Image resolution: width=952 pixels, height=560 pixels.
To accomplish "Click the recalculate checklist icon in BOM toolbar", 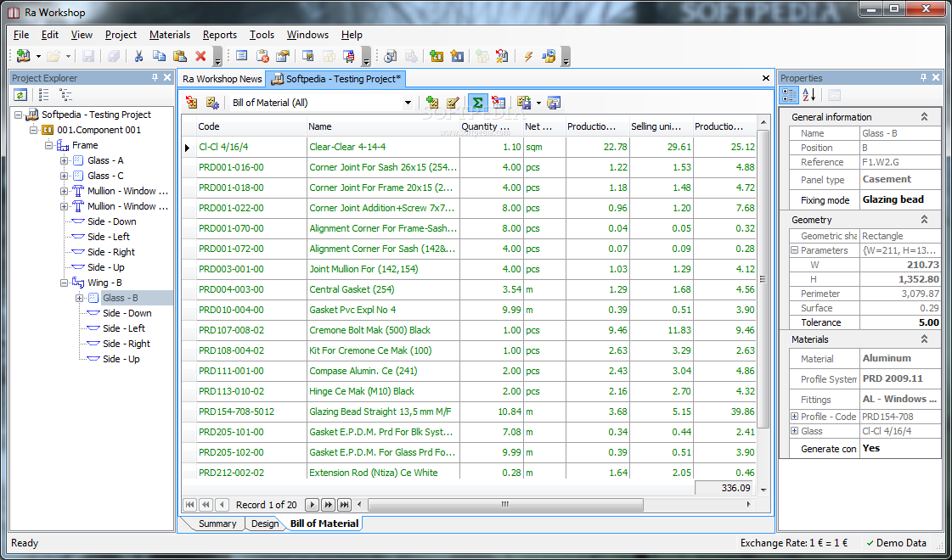I will 192,103.
